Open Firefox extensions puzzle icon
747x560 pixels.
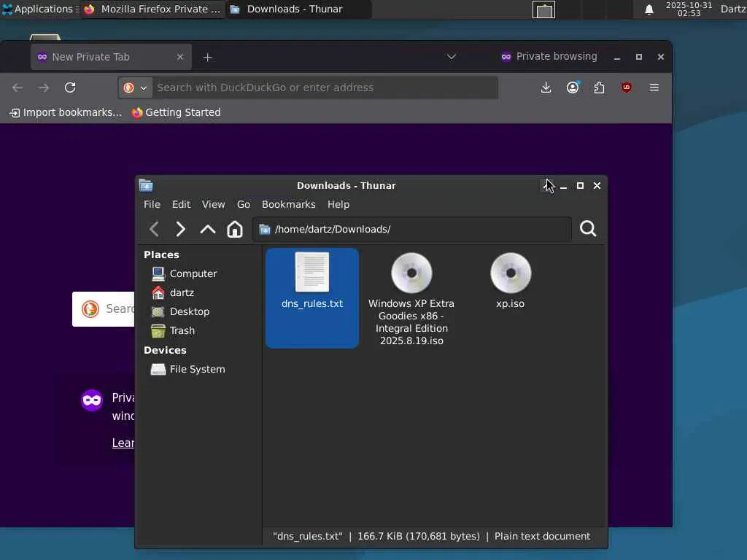click(x=600, y=87)
